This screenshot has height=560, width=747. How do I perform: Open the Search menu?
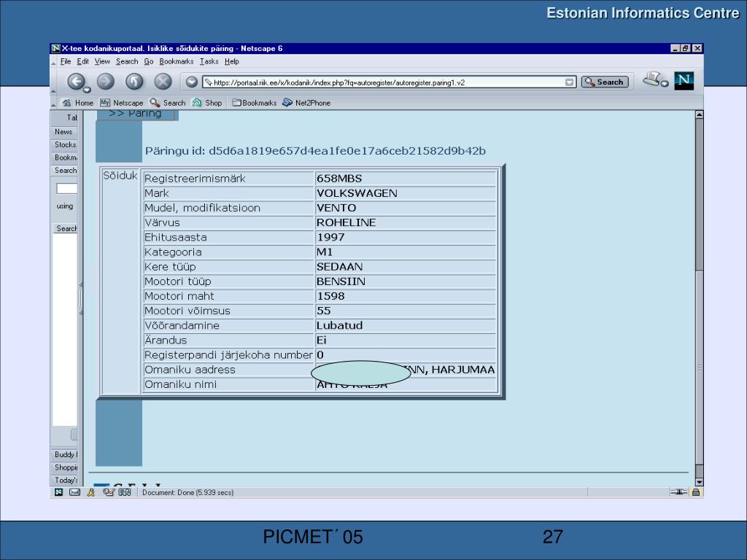(127, 61)
